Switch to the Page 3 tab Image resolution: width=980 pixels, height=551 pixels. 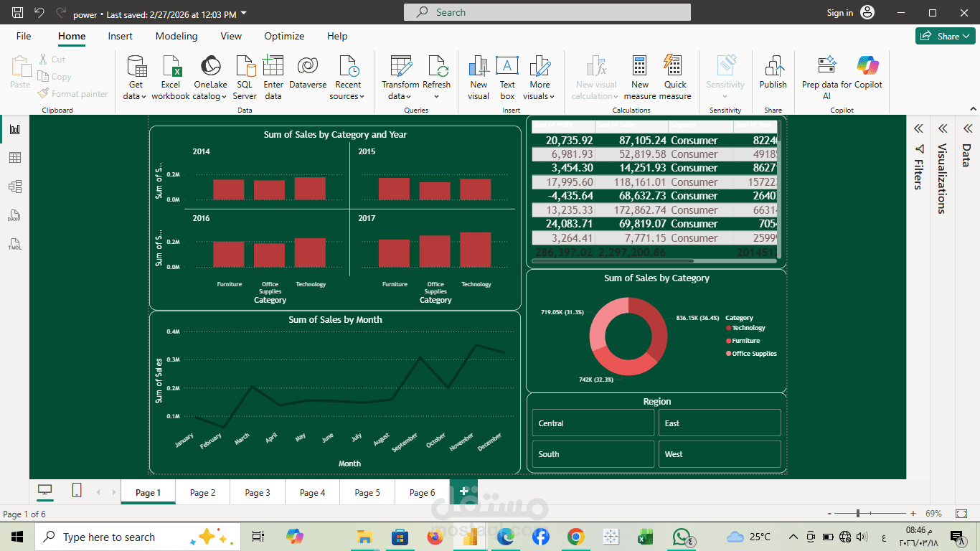pos(257,492)
